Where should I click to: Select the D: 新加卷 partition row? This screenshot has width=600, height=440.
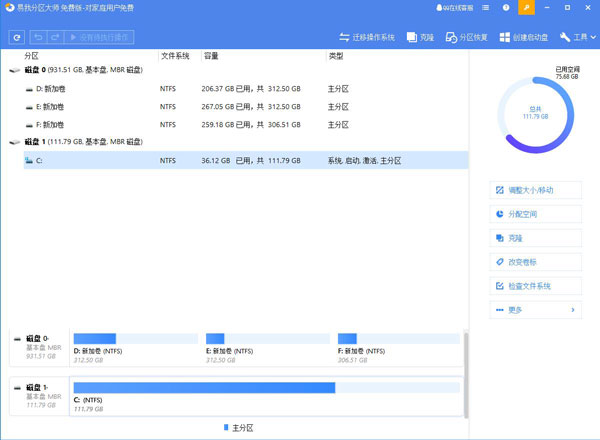[x=246, y=89]
